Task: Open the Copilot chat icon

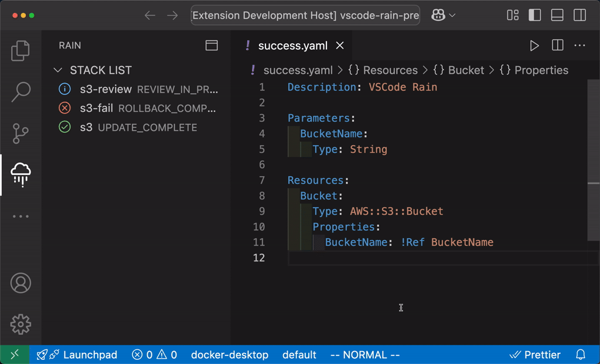Action: [438, 15]
